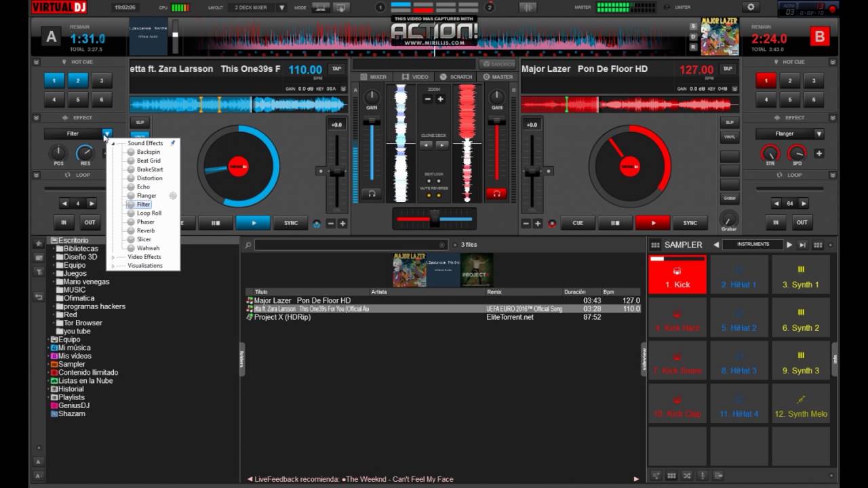Click deck A TAP tempo button
The width and height of the screenshot is (868, 488).
coord(336,68)
